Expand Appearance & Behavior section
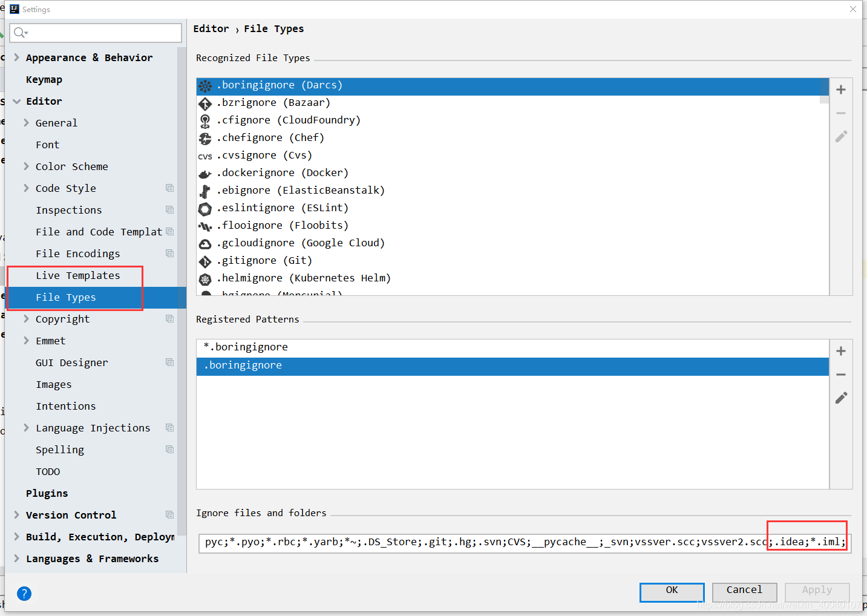867x616 pixels. click(x=16, y=57)
